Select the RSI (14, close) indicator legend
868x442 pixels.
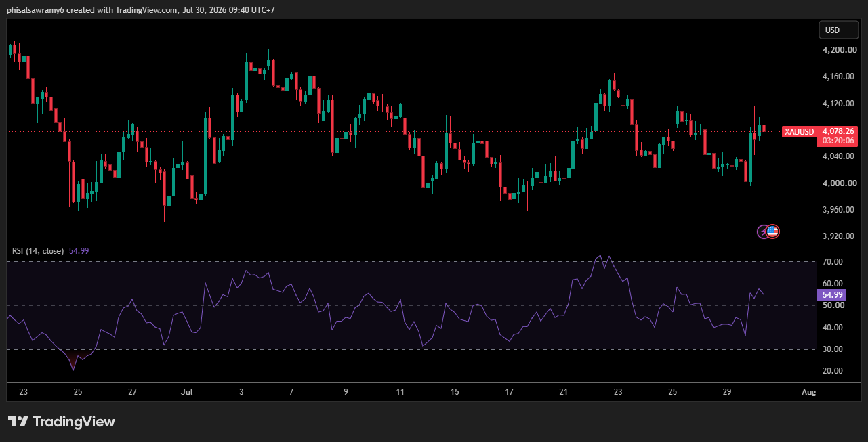(x=38, y=251)
